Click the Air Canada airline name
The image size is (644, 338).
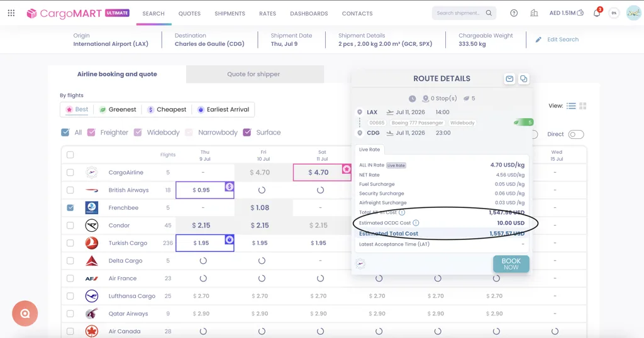coord(125,331)
